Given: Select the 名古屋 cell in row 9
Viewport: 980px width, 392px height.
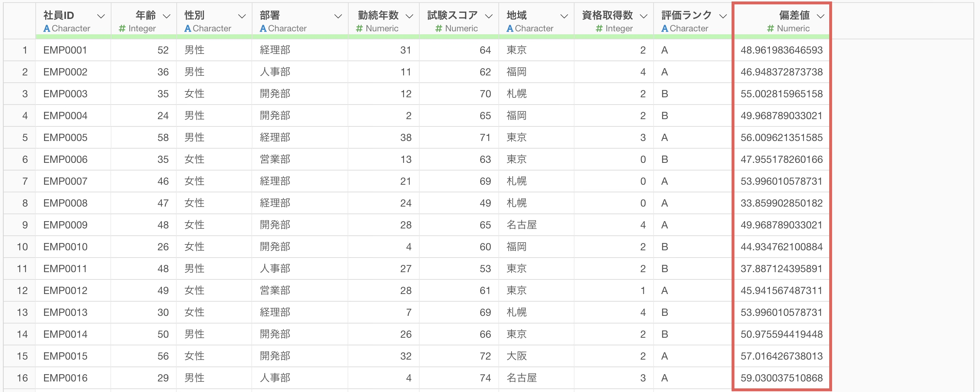Looking at the screenshot, I should pyautogui.click(x=522, y=225).
